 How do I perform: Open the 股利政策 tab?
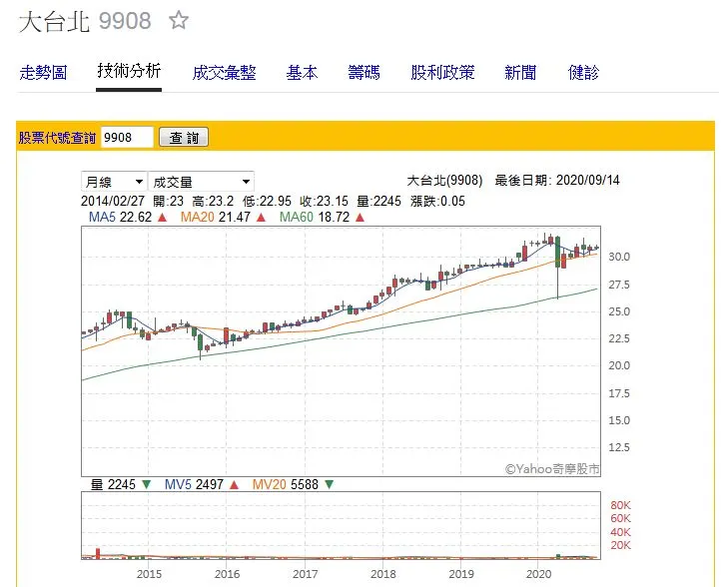coord(442,73)
